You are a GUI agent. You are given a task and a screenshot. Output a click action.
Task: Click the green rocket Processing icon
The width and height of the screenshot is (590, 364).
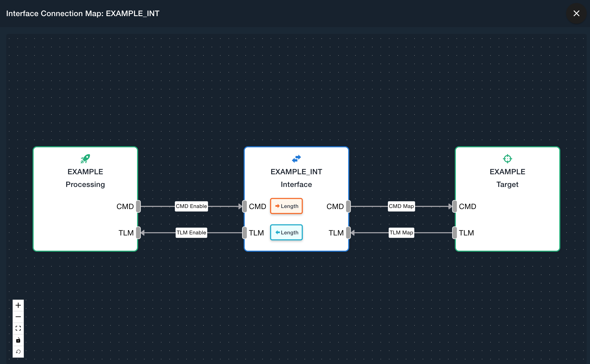coord(85,159)
